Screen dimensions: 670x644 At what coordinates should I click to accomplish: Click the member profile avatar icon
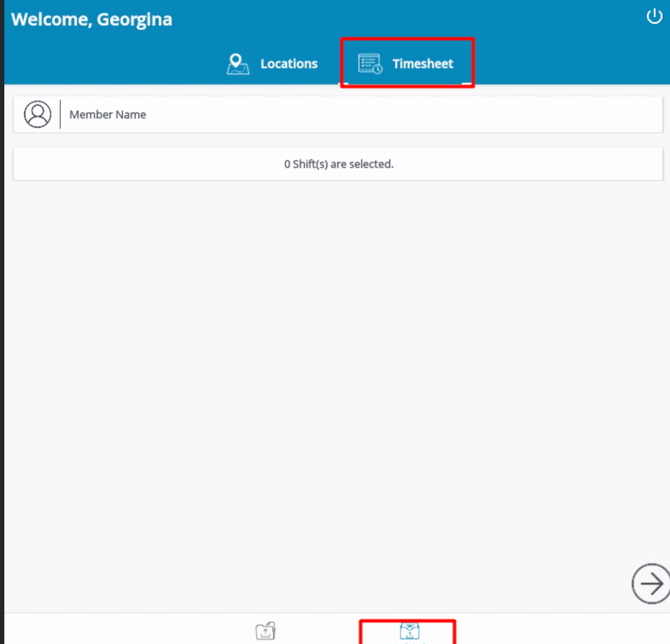tap(38, 114)
